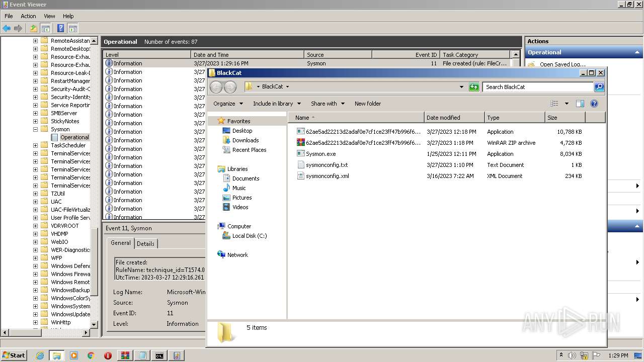Open address bar history dropdown
This screenshot has height=362, width=644.
(x=461, y=87)
